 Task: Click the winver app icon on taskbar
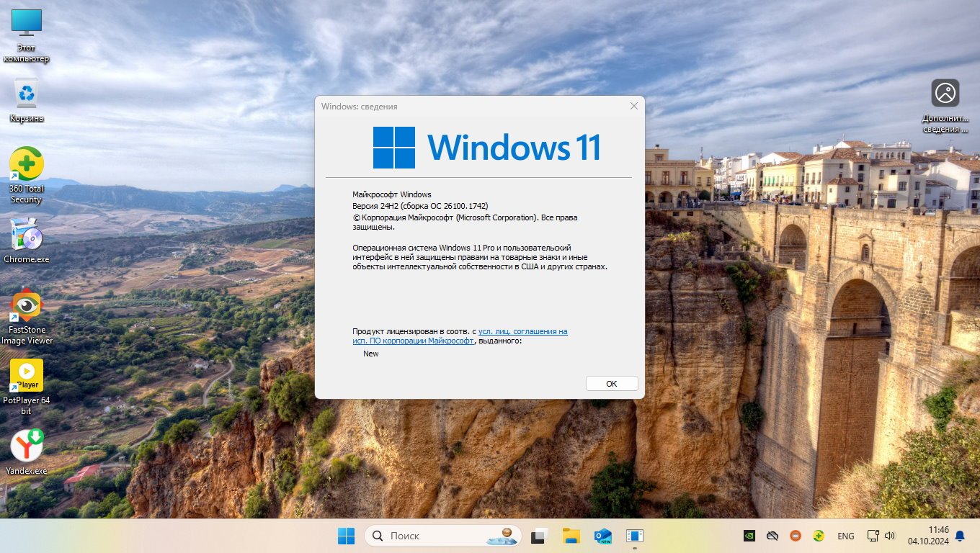(x=635, y=536)
